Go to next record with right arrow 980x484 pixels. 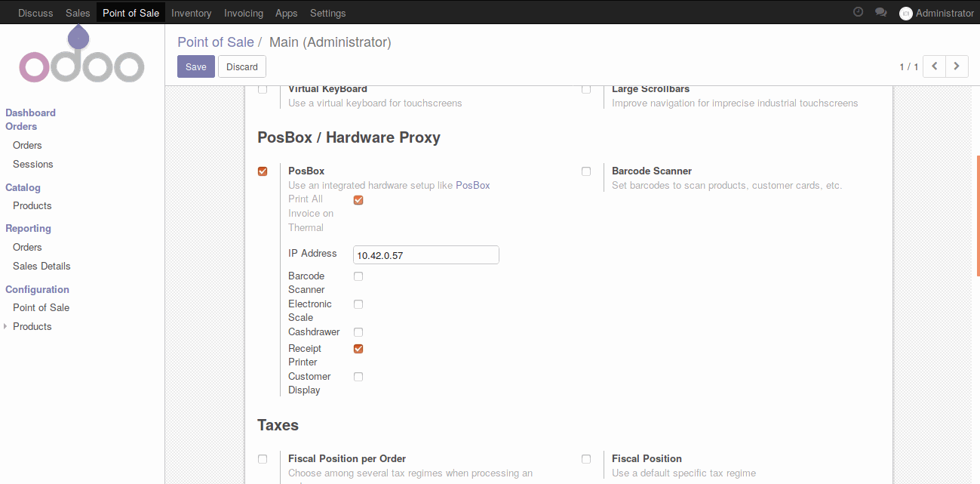pos(957,66)
